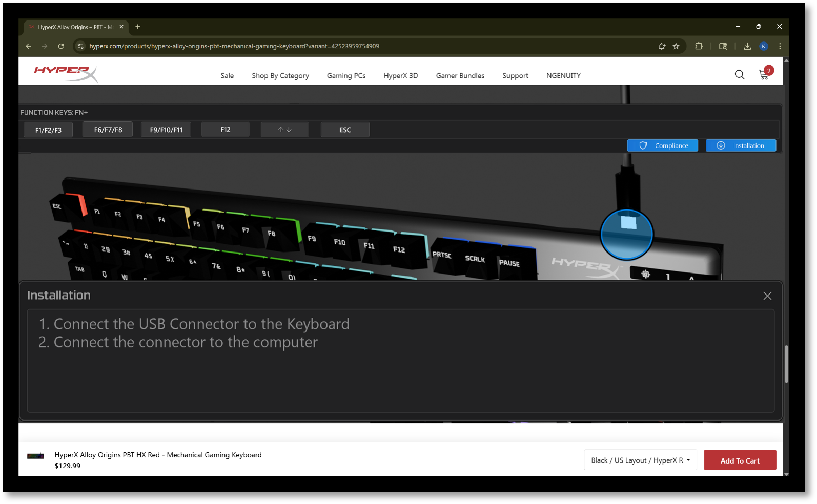
Task: Open the shopping cart icon
Action: click(764, 75)
